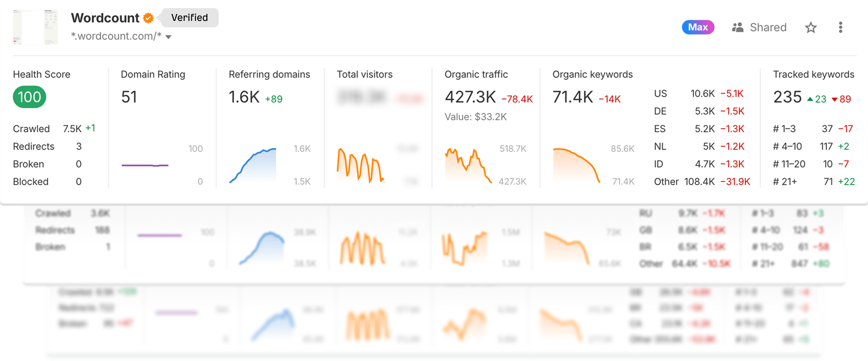Open the Wordcount project thumbnail
This screenshot has height=361, width=868.
35,27
